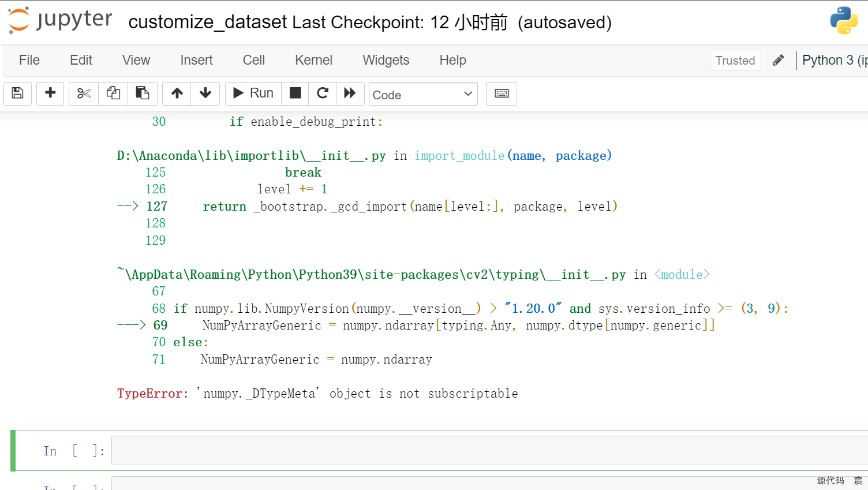Screen dimensions: 868x490
Task: Restart the kernel via circular arrow icon
Action: click(322, 93)
